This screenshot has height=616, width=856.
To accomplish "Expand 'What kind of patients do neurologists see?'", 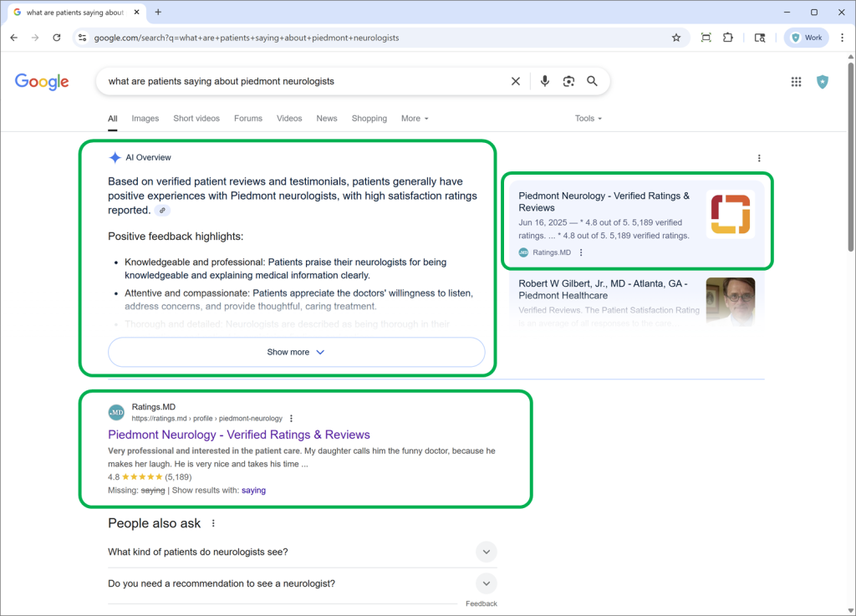I will tap(302, 552).
